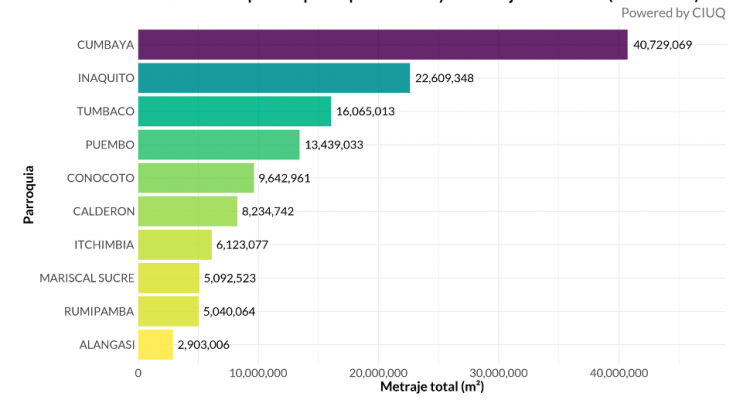Click the MARISCAL SUCRE bar
The height and width of the screenshot is (400, 750).
tap(168, 278)
